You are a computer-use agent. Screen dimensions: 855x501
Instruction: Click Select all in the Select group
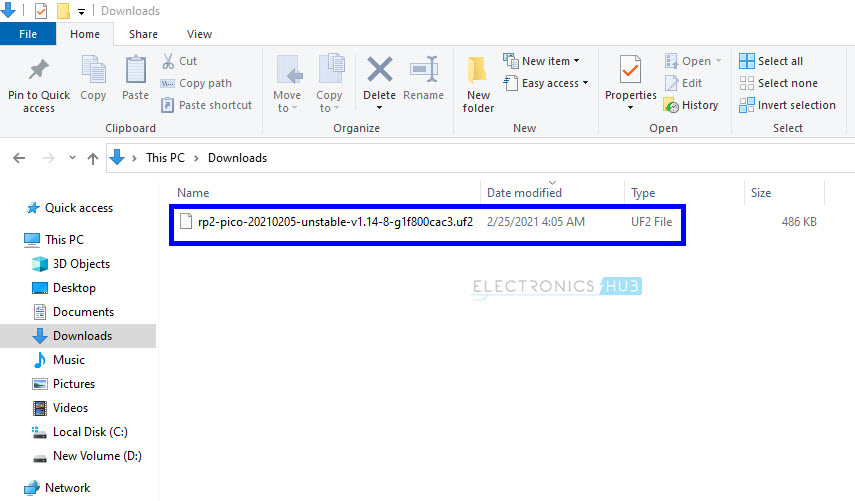(771, 61)
